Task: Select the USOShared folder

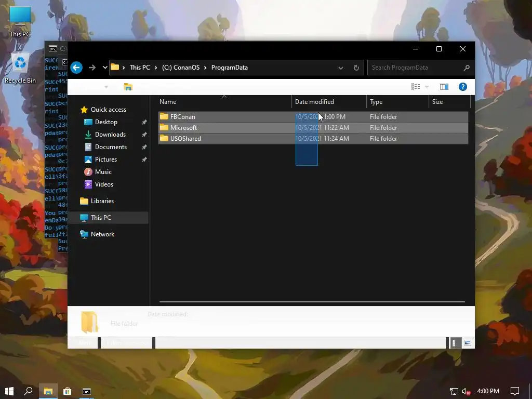Action: click(313, 138)
